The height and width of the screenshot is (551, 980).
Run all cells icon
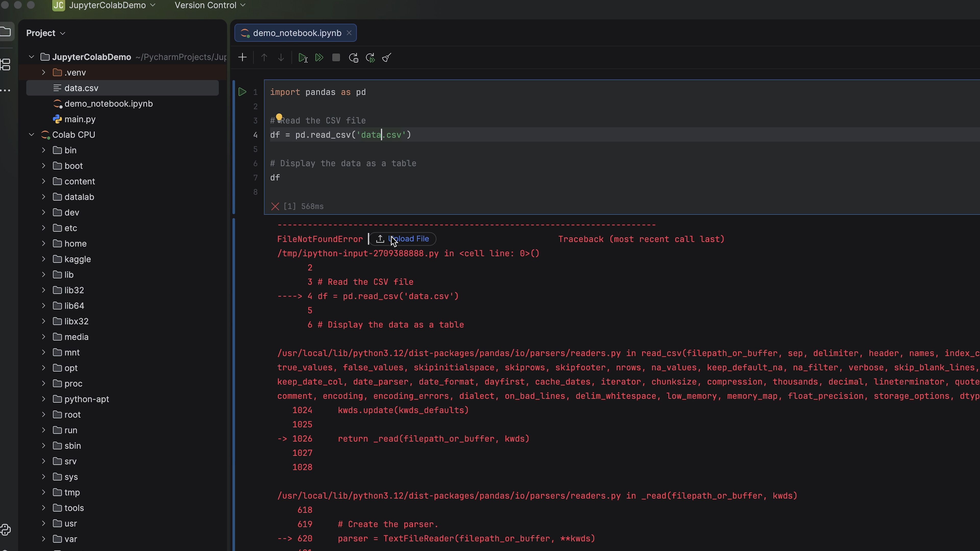click(x=320, y=58)
